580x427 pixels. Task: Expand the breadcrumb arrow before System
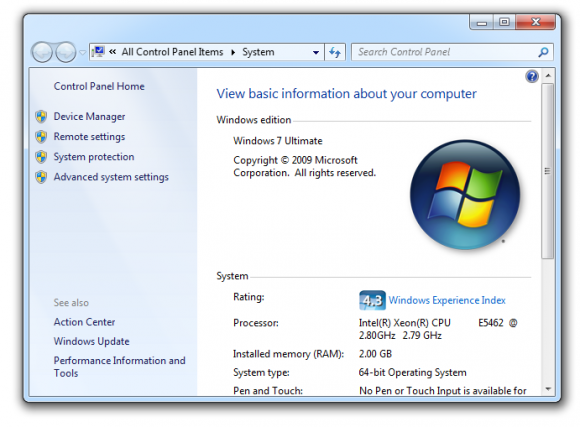click(x=233, y=52)
